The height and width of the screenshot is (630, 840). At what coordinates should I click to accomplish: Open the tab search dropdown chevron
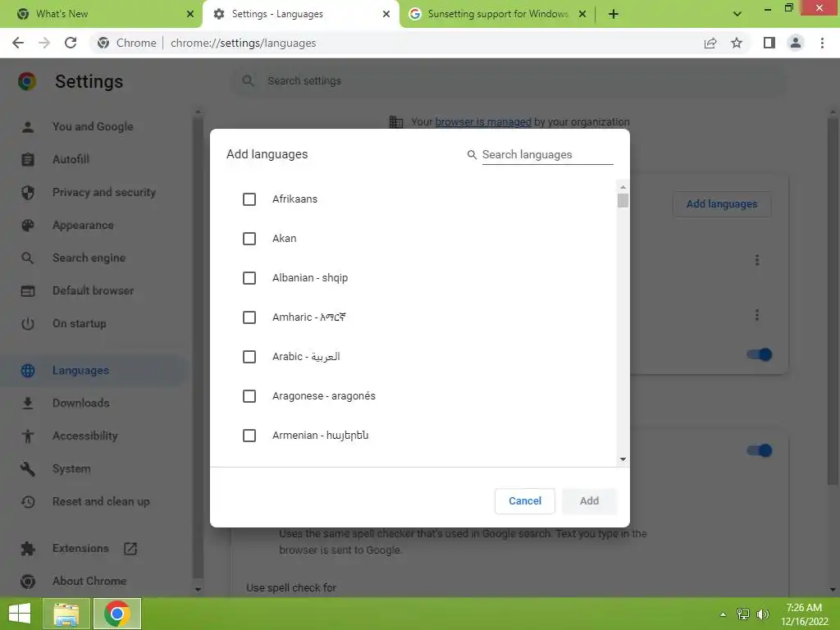click(x=737, y=14)
